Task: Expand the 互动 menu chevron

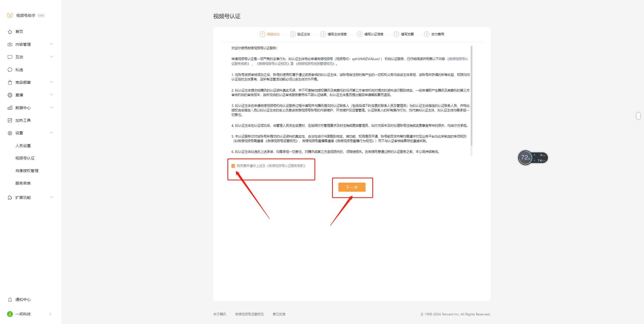Action: tap(52, 57)
